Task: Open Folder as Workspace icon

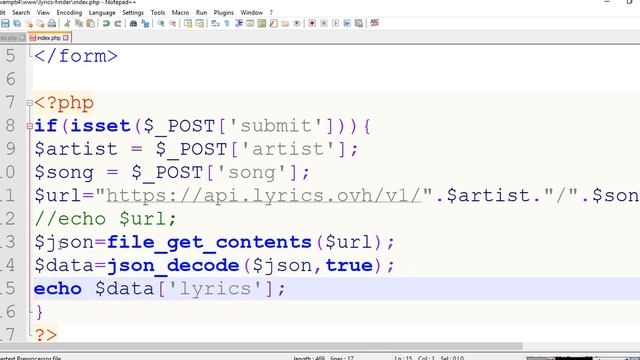Action: [x=285, y=23]
